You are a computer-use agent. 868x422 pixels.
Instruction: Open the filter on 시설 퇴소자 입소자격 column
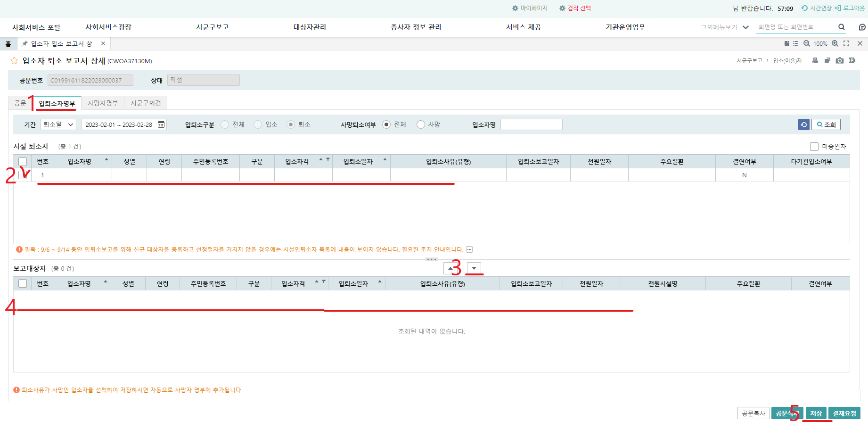point(328,159)
